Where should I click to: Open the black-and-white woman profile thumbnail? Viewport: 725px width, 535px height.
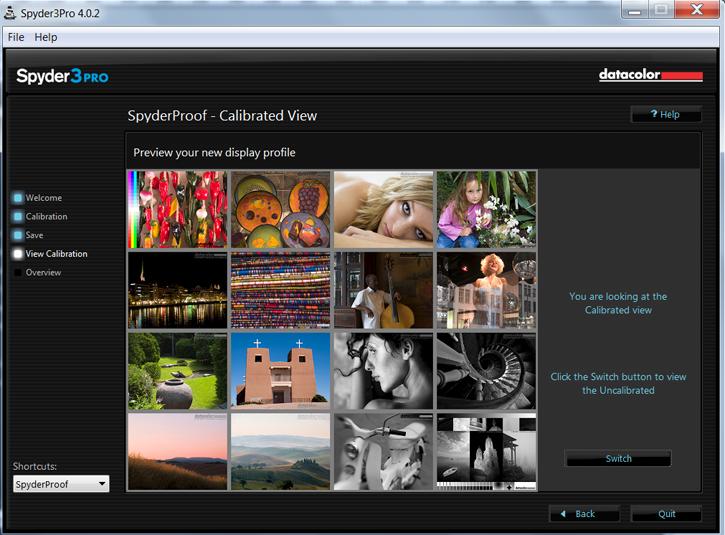pos(384,371)
